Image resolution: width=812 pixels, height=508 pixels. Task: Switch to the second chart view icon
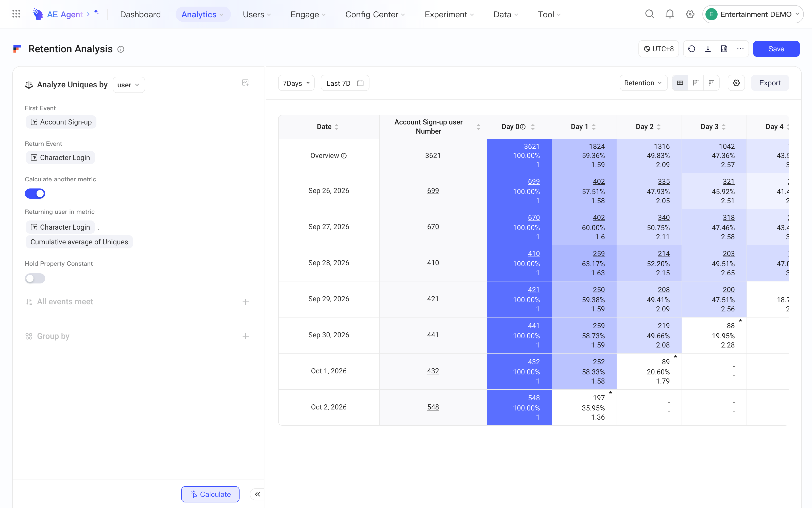(696, 83)
